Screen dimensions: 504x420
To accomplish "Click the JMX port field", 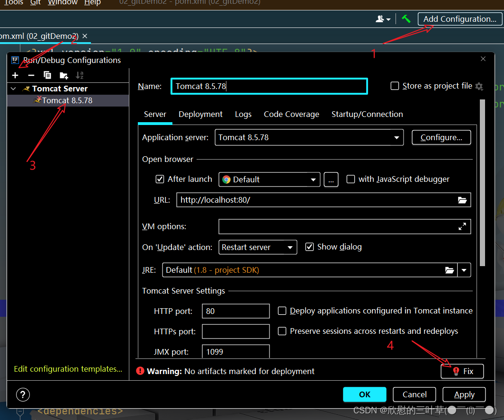I will click(x=235, y=351).
